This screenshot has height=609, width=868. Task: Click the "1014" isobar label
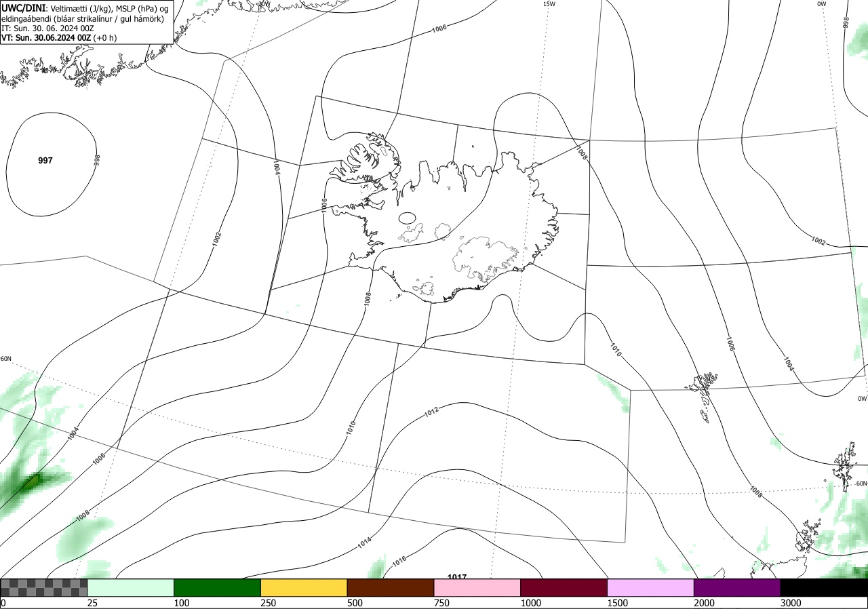tap(365, 542)
